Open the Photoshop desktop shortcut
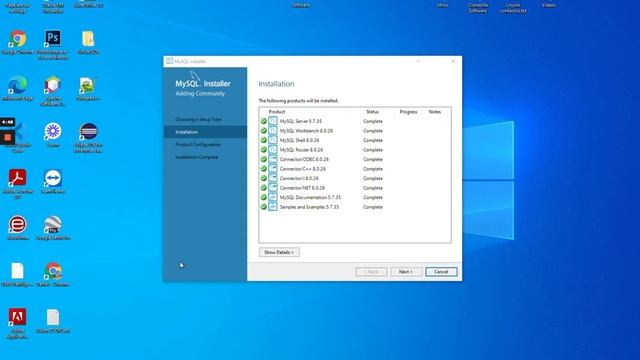 tap(53, 38)
